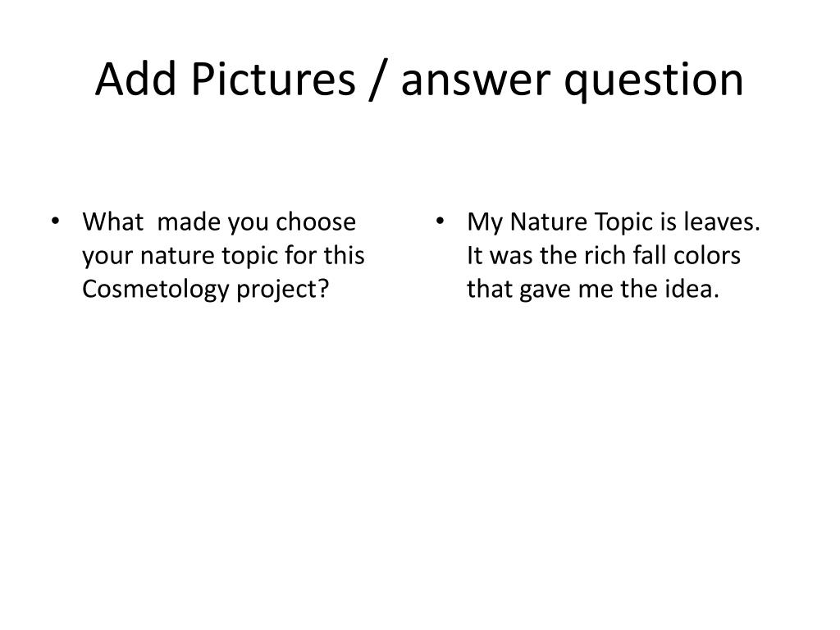
Task: Click the word 'Cosmetology' in the left column
Action: point(156,290)
